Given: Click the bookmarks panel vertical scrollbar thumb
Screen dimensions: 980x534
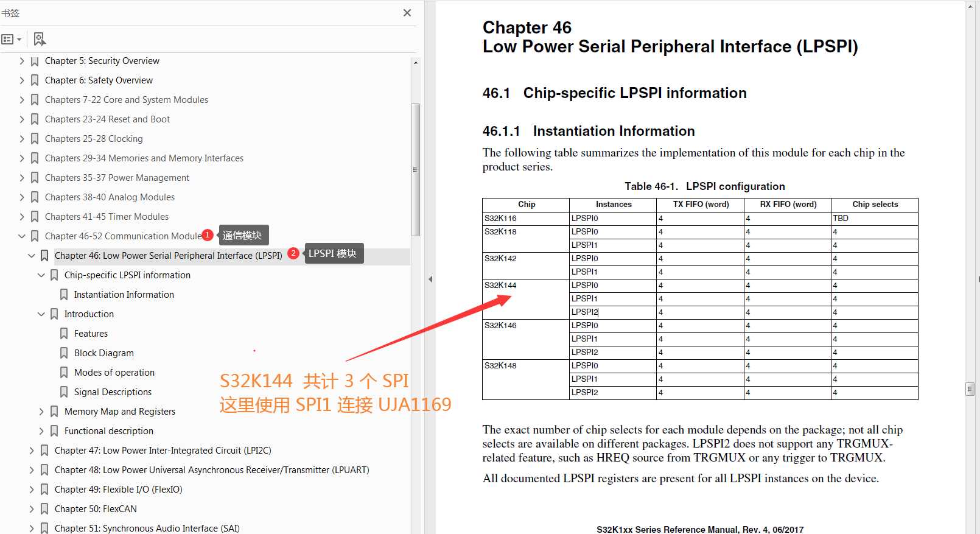Looking at the screenshot, I should (x=416, y=170).
